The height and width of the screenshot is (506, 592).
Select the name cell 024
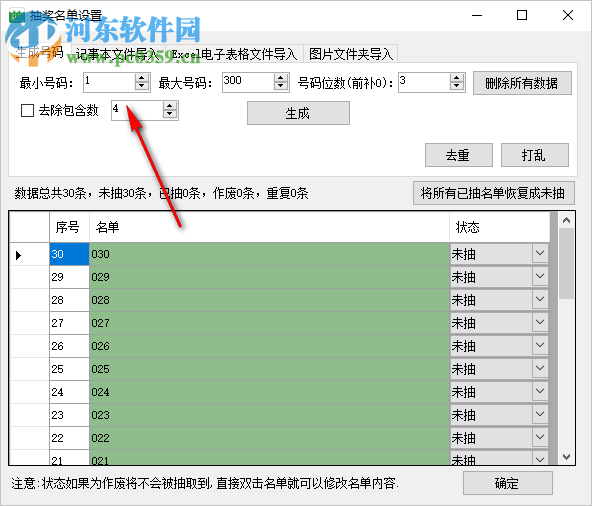(269, 392)
